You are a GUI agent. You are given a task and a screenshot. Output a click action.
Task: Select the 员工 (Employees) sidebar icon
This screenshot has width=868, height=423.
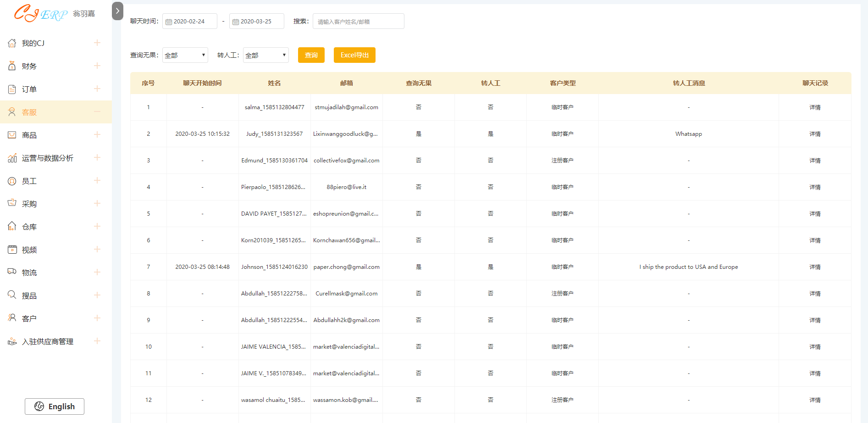[11, 181]
